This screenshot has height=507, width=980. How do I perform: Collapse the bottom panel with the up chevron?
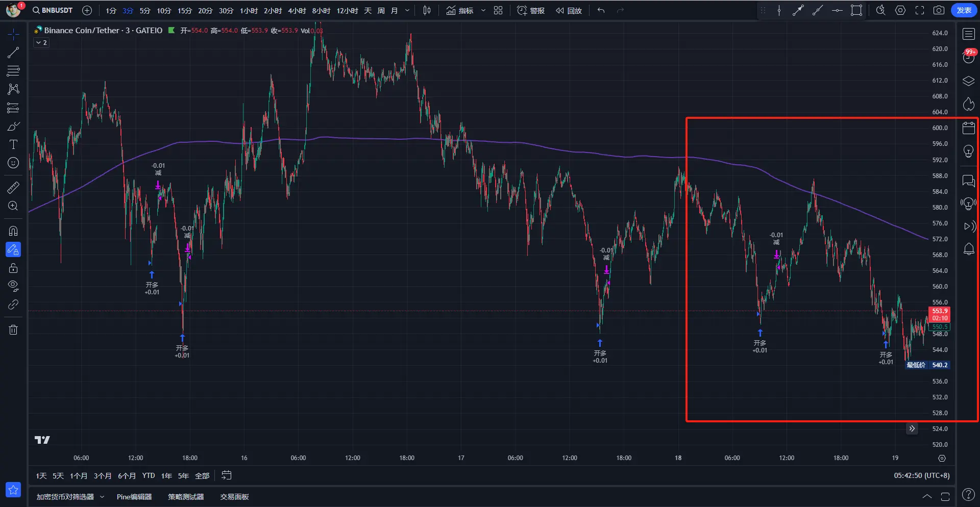pyautogui.click(x=927, y=497)
